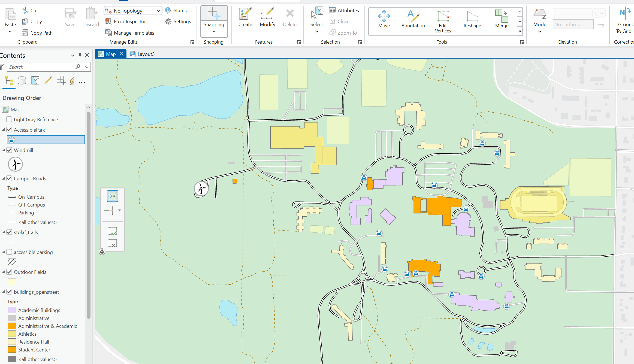This screenshot has width=634, height=364.
Task: Switch to the Layout3 tab
Action: (146, 54)
